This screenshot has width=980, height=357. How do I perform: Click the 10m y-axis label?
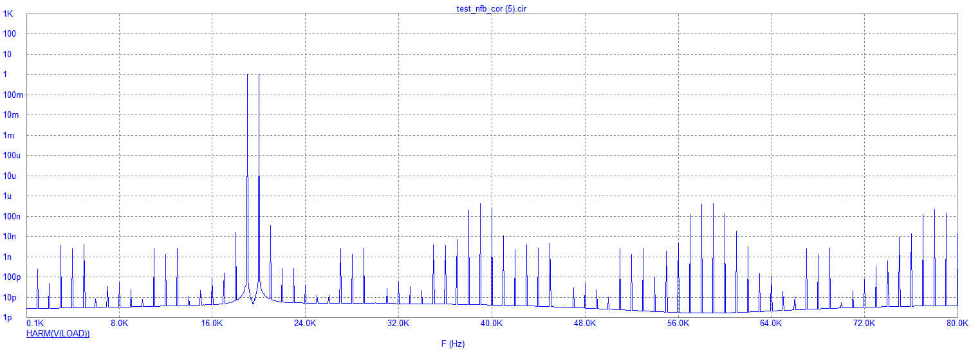[x=10, y=115]
